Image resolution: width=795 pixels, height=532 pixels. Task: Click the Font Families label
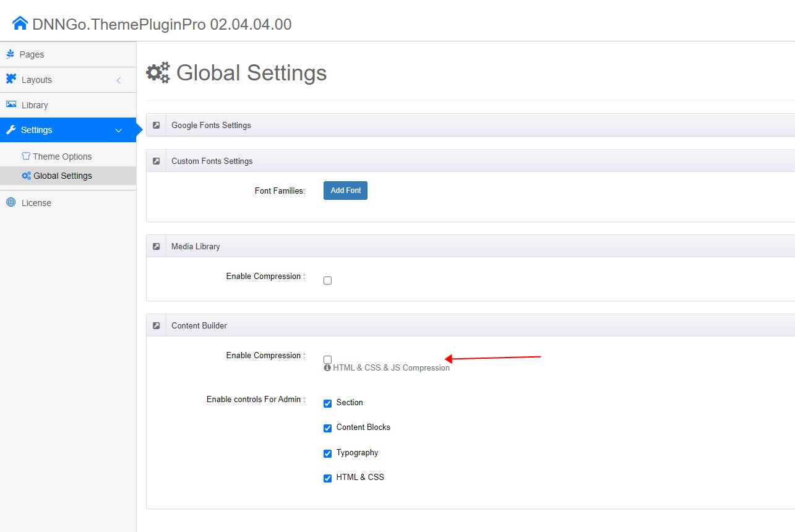(280, 191)
